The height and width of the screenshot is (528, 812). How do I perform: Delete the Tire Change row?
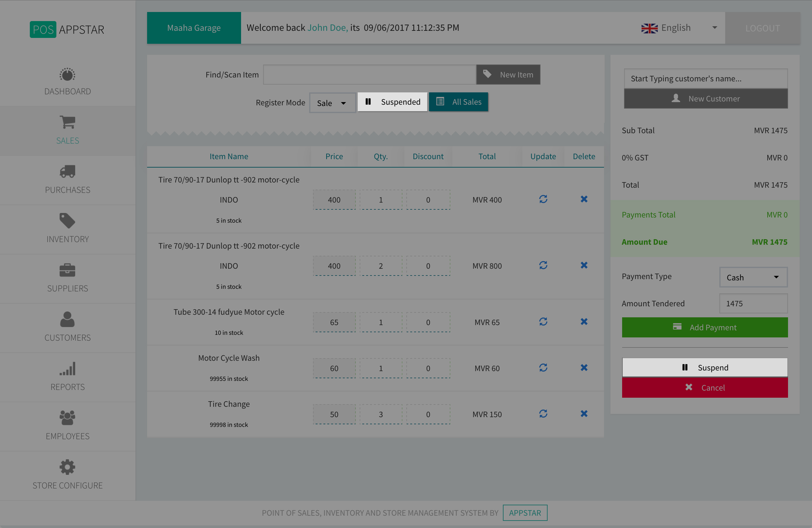[x=584, y=414]
